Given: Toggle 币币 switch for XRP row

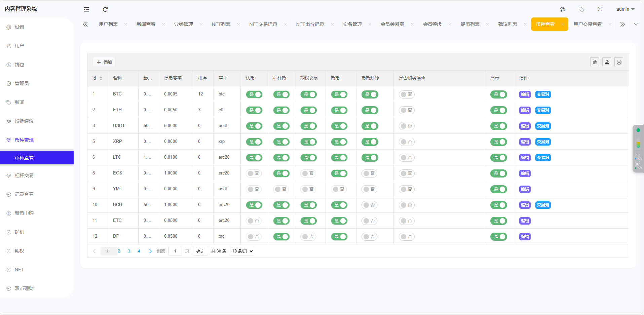Looking at the screenshot, I should tap(339, 142).
